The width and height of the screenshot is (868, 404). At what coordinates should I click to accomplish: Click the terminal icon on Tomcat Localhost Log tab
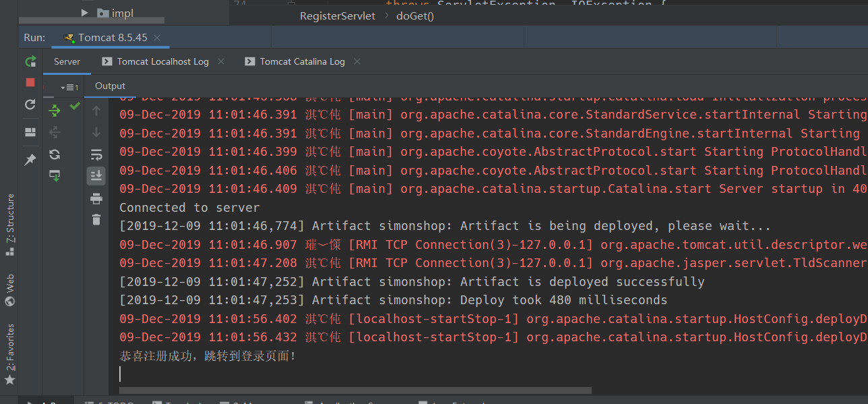106,61
